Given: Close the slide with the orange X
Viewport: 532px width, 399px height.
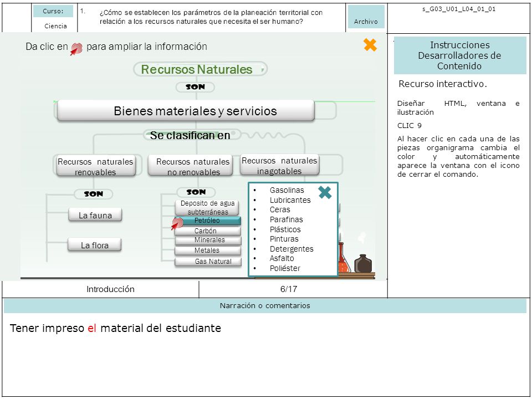Looking at the screenshot, I should pos(370,45).
